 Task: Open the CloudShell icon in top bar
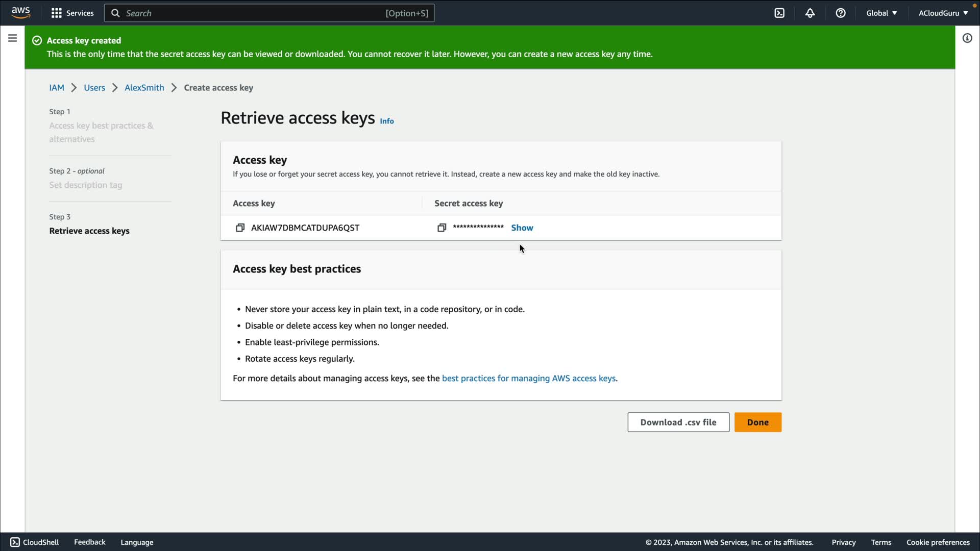click(x=779, y=13)
